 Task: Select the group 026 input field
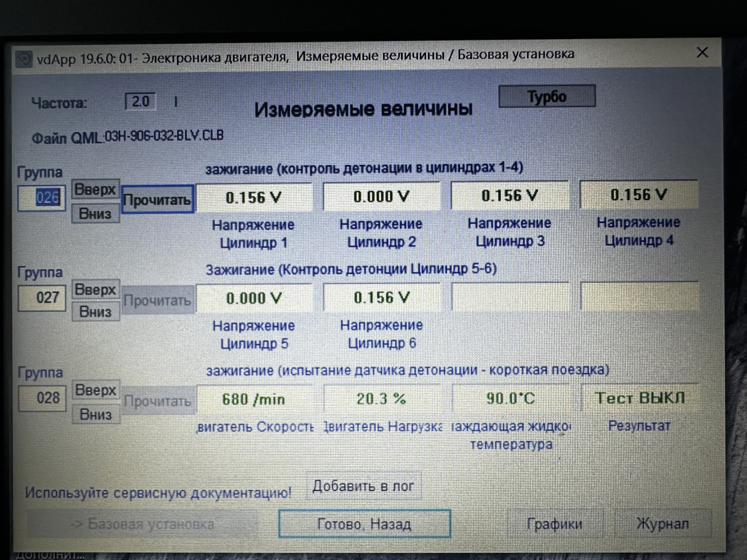tap(42, 198)
